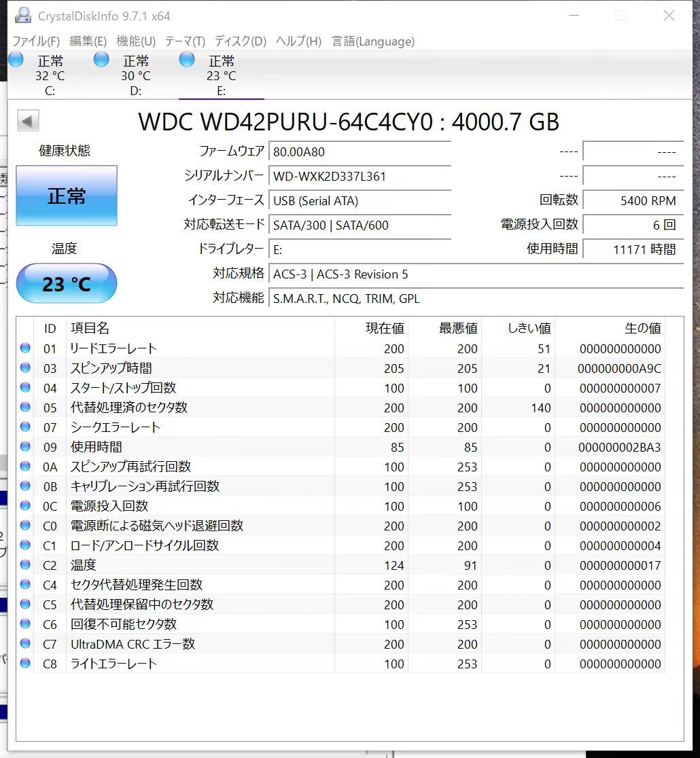Click status icon for C1 ロード/アンロードサイクル回数
This screenshot has width=700, height=758.
click(25, 545)
